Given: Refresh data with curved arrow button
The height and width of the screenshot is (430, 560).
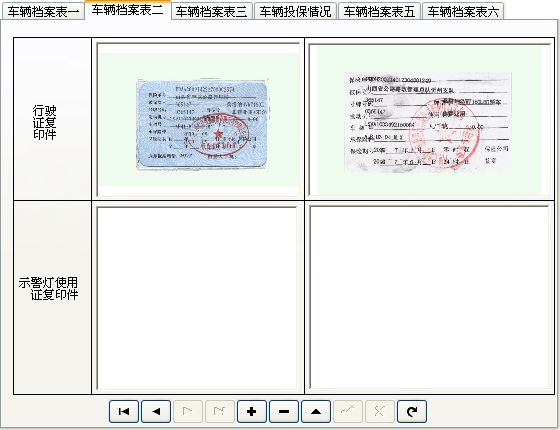Looking at the screenshot, I should [x=412, y=411].
